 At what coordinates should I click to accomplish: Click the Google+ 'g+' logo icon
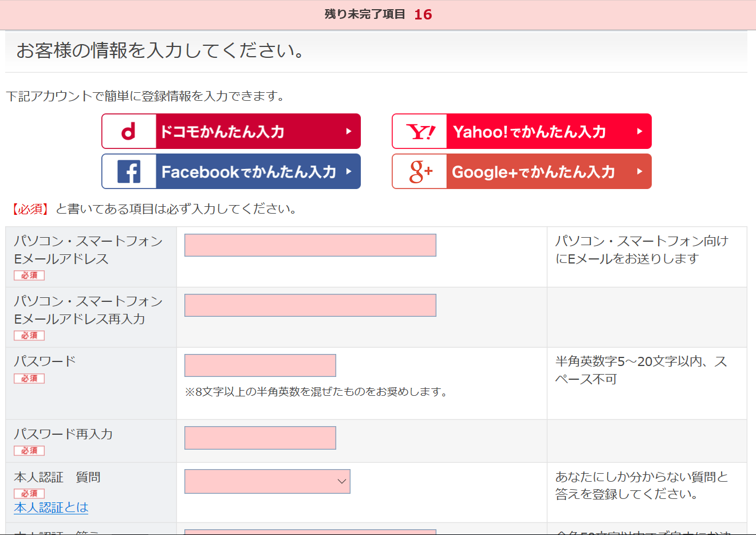click(420, 172)
